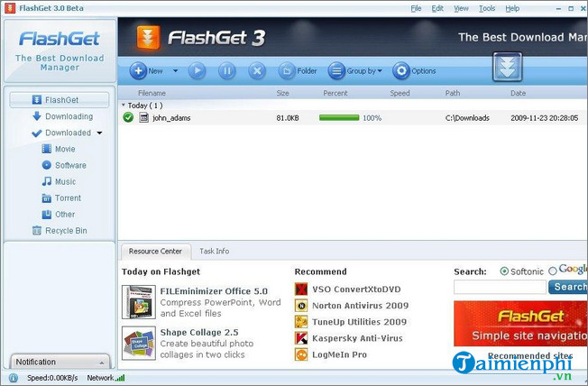This screenshot has height=386, width=588.
Task: Open TuneUp Utilities 2009 link
Action: (359, 322)
